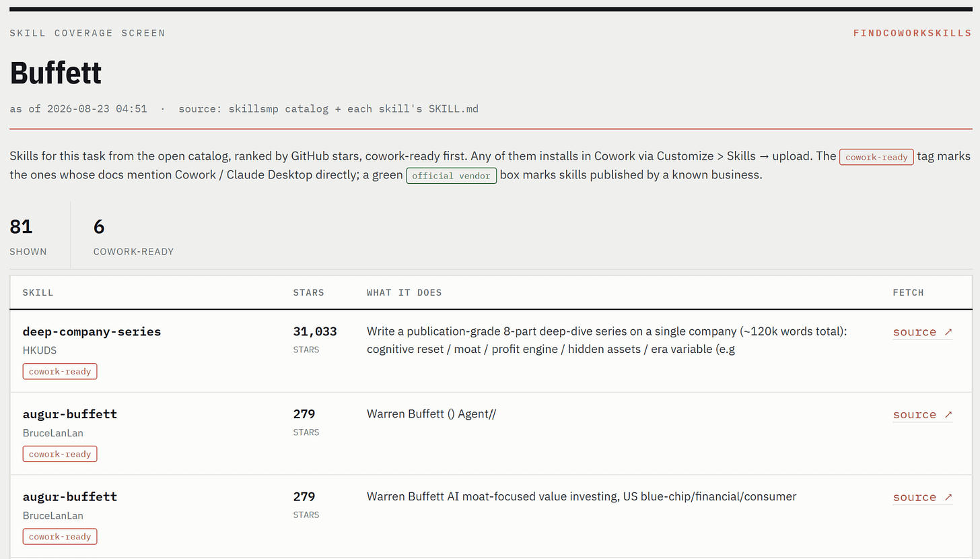Image resolution: width=980 pixels, height=559 pixels.
Task: Click cowork-ready tag under deep-company-series
Action: tap(60, 371)
